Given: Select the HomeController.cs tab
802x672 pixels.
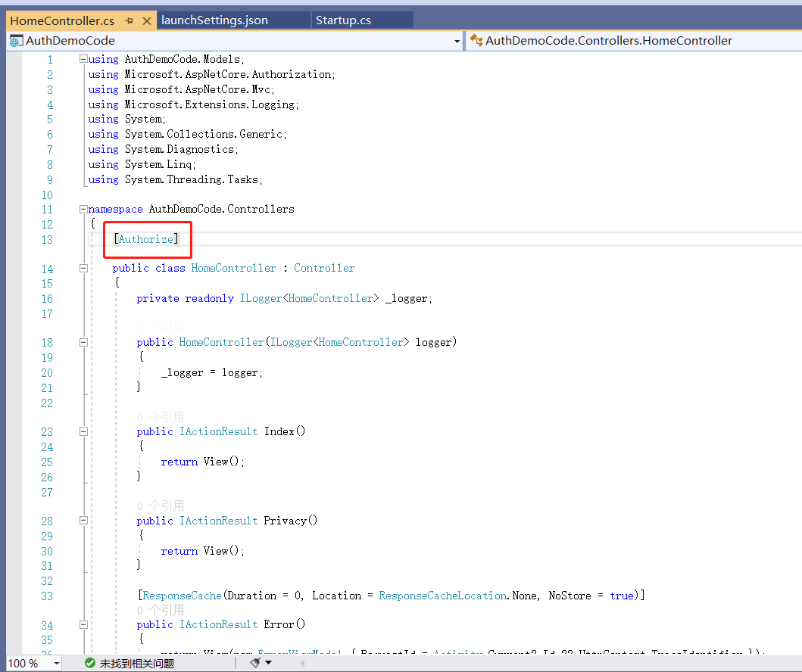Looking at the screenshot, I should click(x=62, y=21).
